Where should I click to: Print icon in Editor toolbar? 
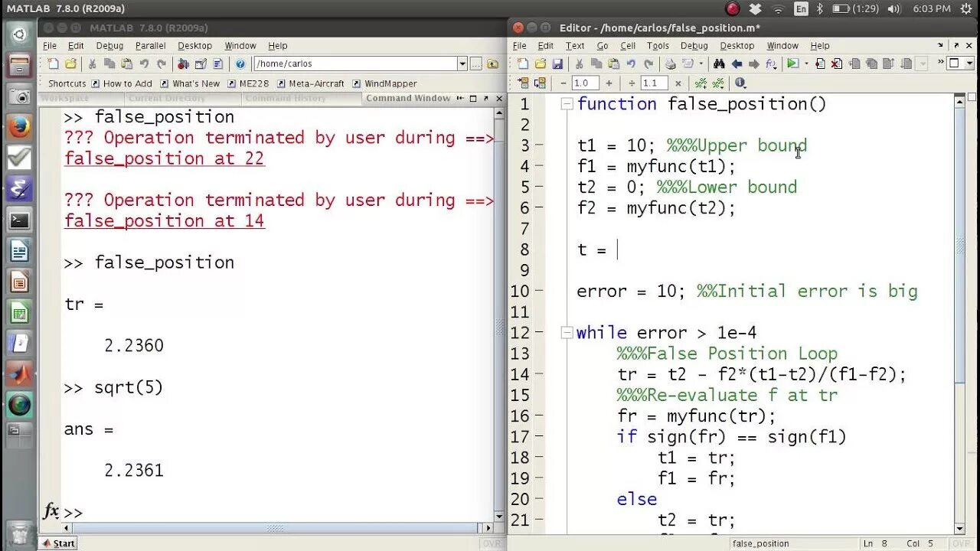[x=670, y=64]
